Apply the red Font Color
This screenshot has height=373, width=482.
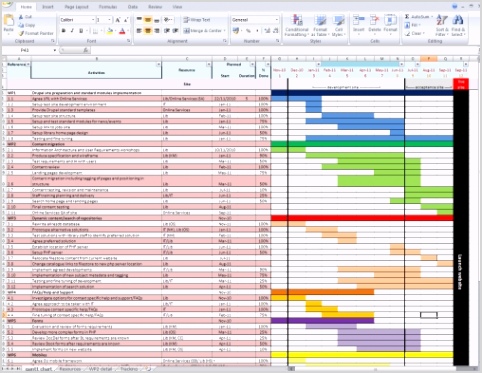122,31
